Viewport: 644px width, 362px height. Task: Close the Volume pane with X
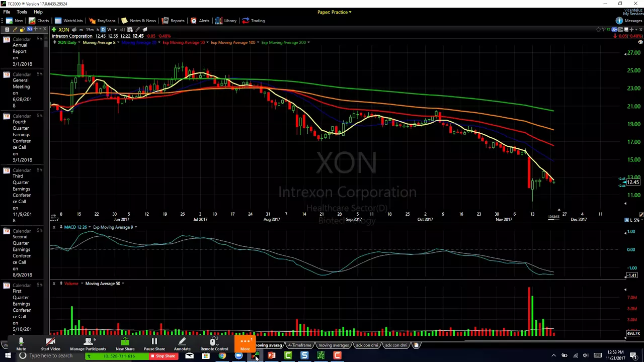click(54, 284)
